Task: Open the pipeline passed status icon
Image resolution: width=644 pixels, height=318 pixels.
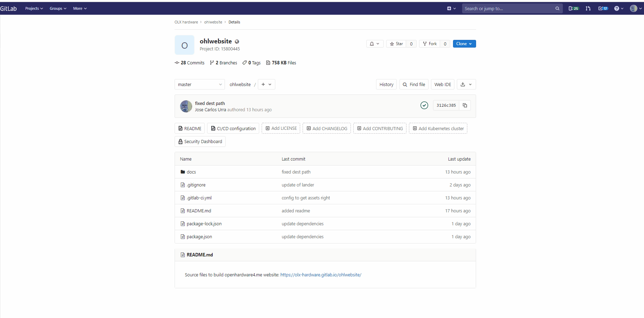Action: [424, 105]
